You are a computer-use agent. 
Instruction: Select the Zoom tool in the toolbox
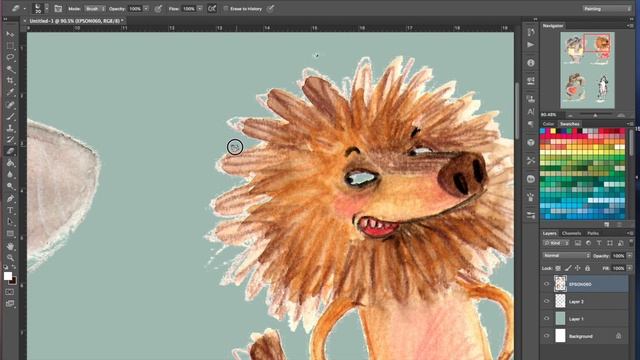[x=10, y=258]
